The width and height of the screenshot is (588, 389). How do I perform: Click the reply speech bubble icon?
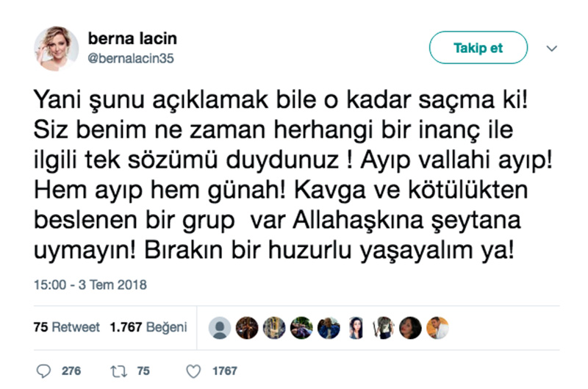(x=44, y=371)
